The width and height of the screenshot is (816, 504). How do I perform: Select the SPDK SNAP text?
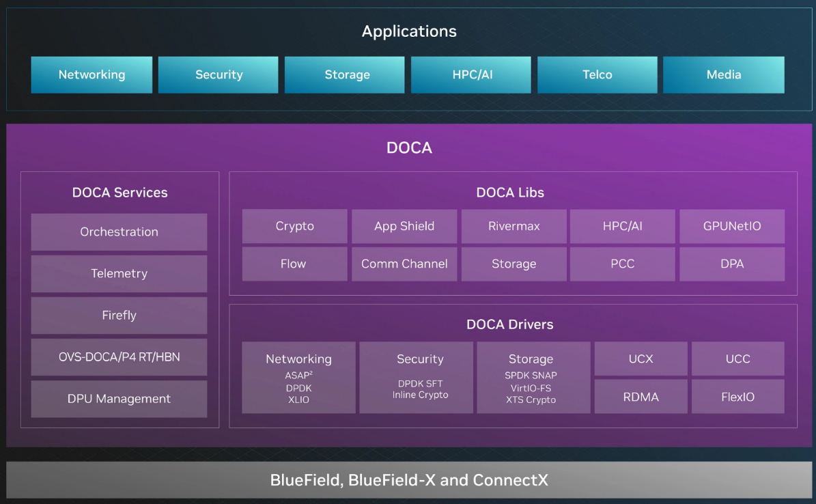click(x=531, y=376)
